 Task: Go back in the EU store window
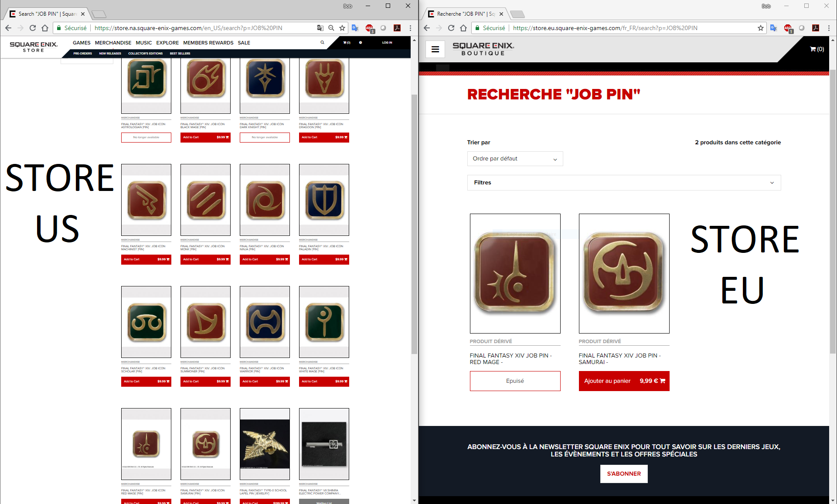[427, 28]
